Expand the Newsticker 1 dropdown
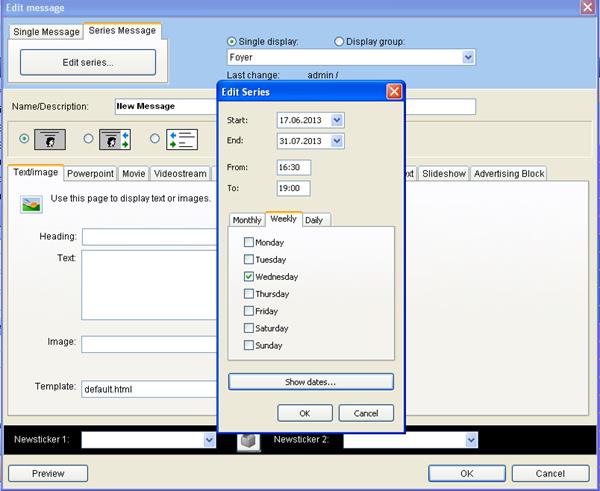Viewport: 600px width, 491px height. tap(209, 439)
